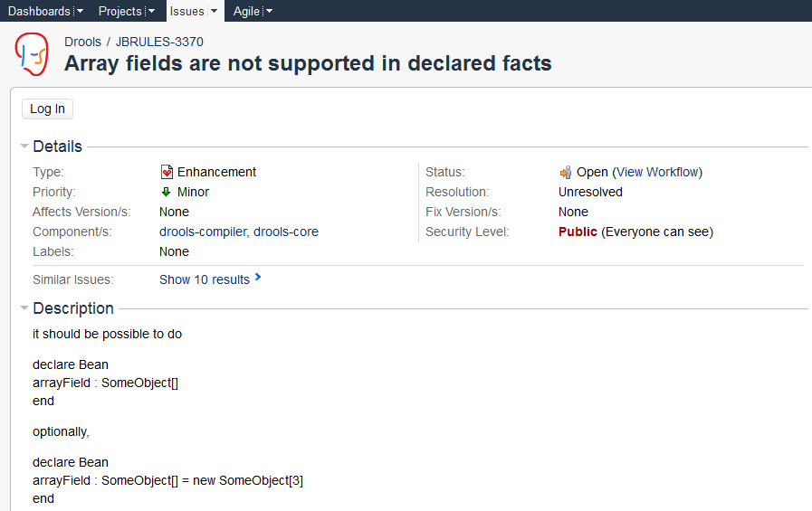Open the drools-compiler component link
The image size is (812, 511).
pyautogui.click(x=202, y=232)
